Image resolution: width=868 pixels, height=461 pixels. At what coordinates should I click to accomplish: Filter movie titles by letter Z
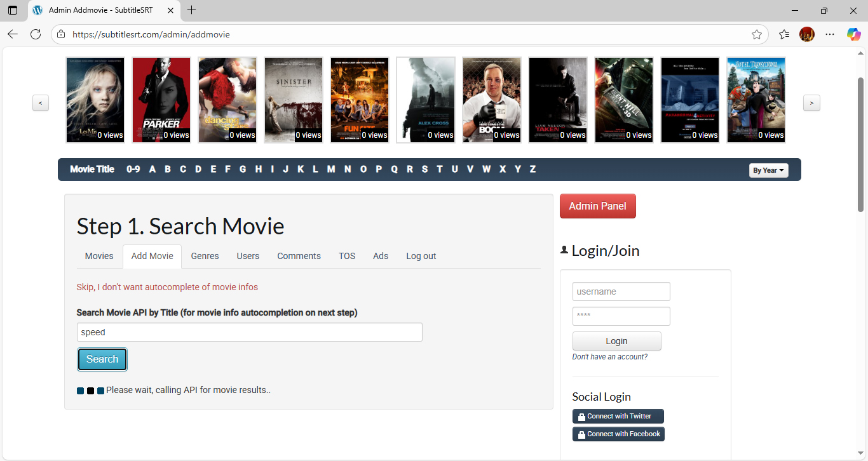tap(532, 169)
